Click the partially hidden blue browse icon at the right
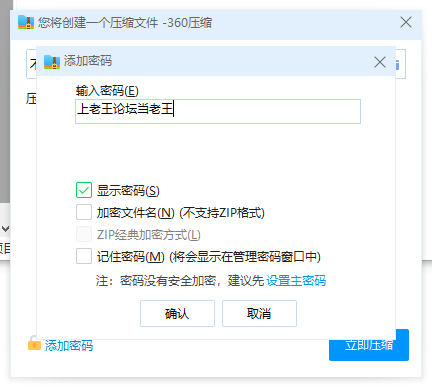The width and height of the screenshot is (432, 387). pos(397,64)
